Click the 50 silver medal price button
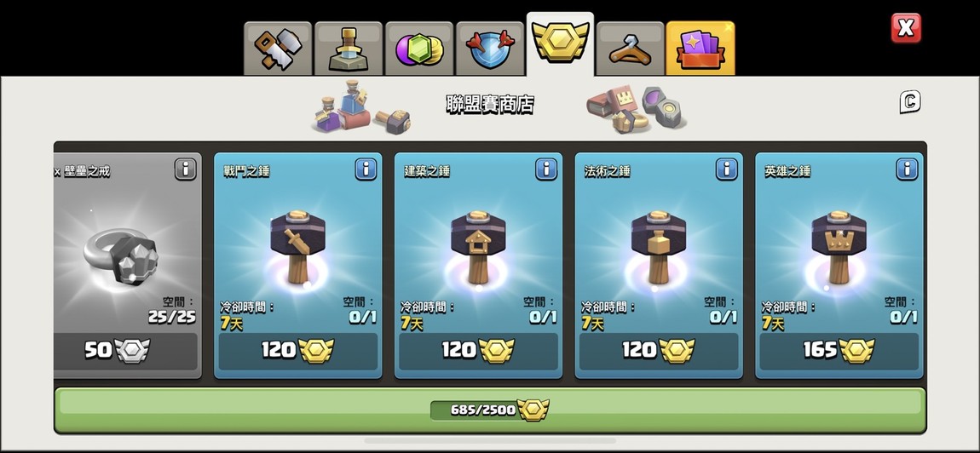The image size is (980, 453). (125, 351)
